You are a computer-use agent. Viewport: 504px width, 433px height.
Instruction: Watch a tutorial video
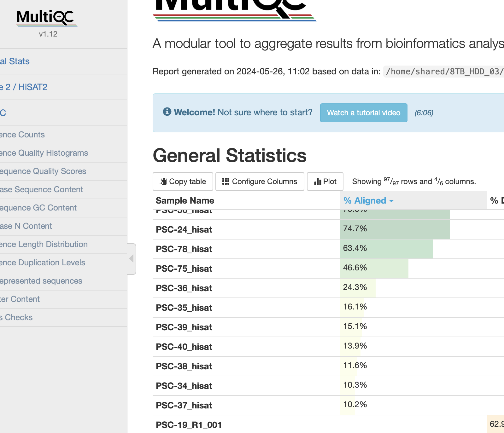point(364,113)
